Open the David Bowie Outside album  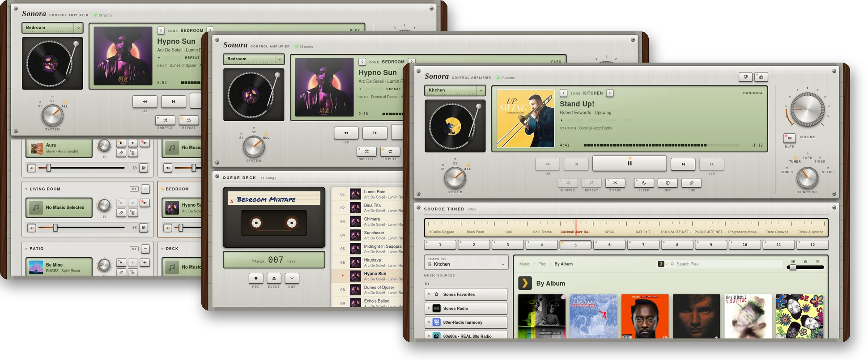pos(748,316)
